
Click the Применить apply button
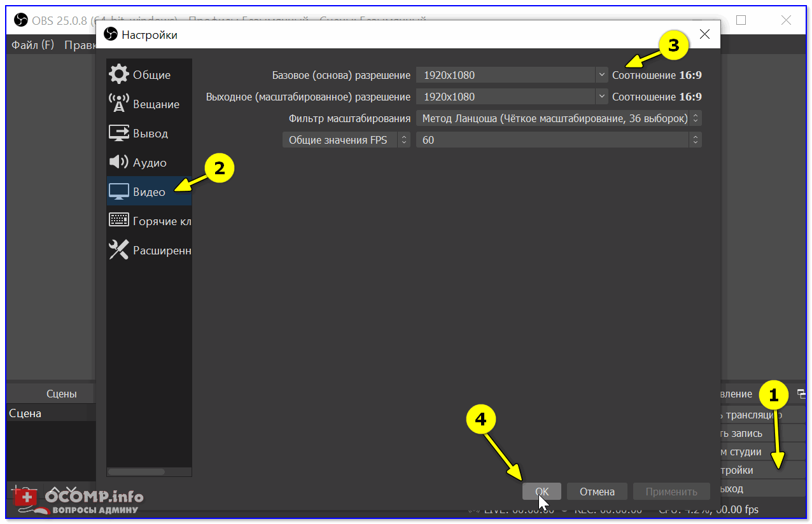[x=671, y=492]
